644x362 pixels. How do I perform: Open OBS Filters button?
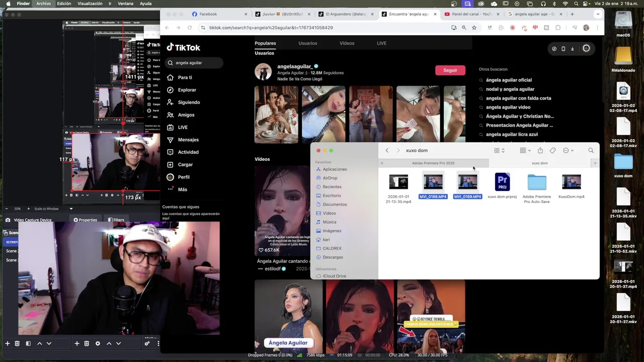[116, 220]
